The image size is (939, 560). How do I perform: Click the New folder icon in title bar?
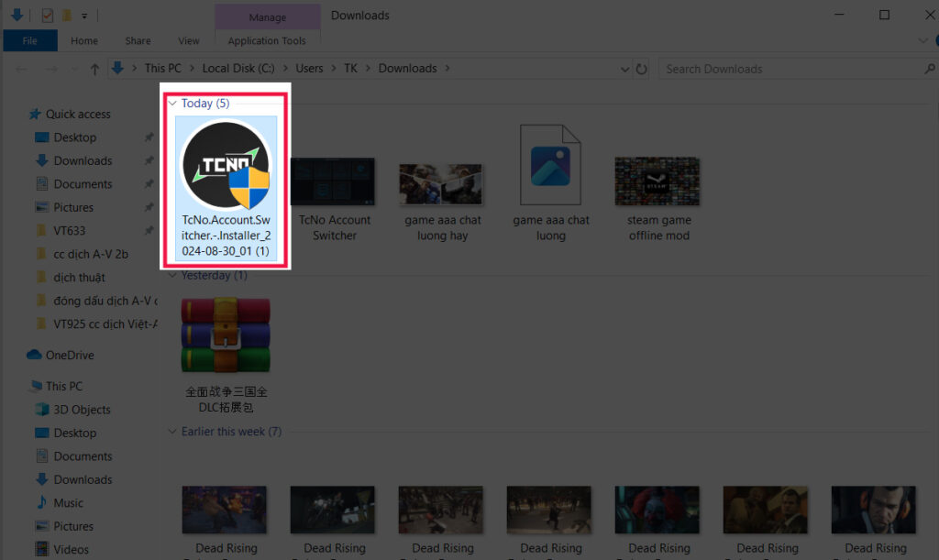[x=67, y=16]
